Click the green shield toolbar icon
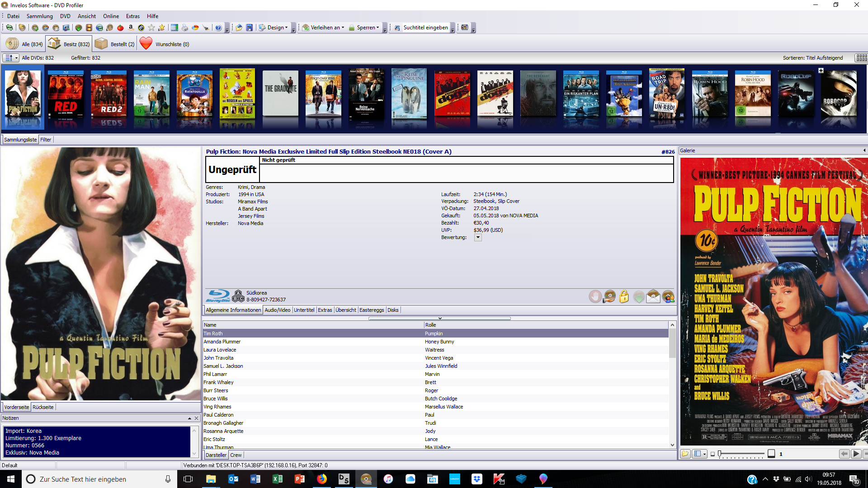Screen dimensions: 868x488 pyautogui.click(x=79, y=28)
